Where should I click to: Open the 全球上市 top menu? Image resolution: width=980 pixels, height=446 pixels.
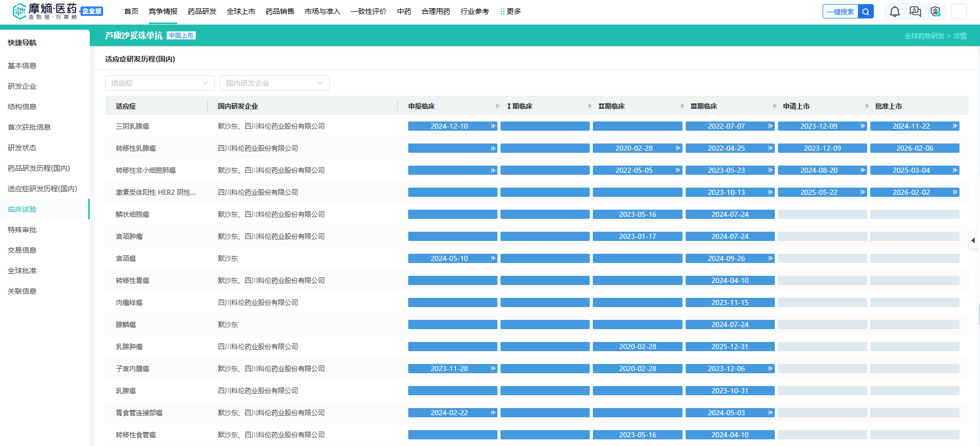pyautogui.click(x=241, y=11)
